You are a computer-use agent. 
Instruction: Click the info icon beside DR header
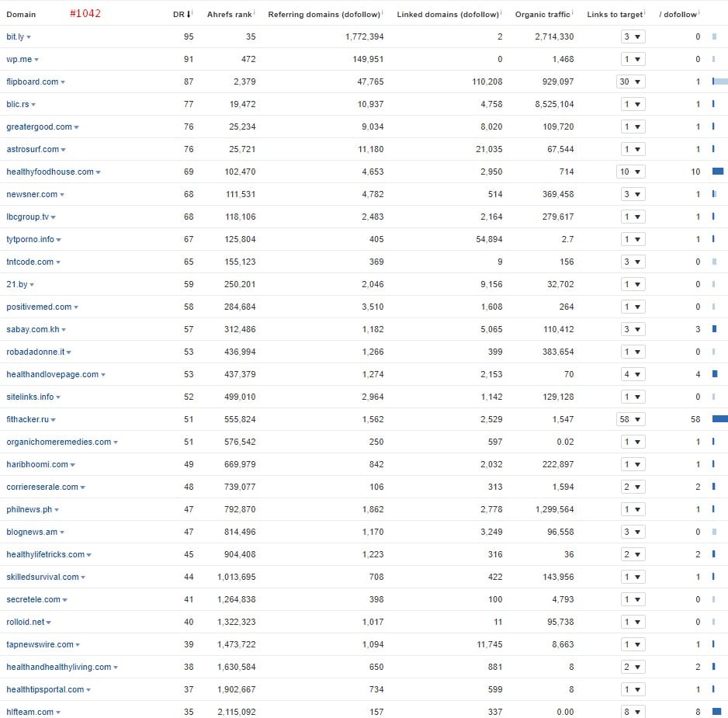pos(192,12)
